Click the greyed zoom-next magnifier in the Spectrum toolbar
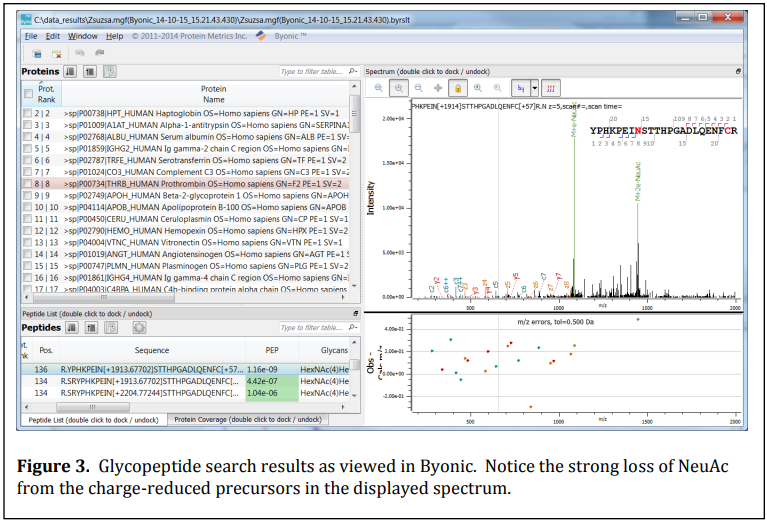 point(497,88)
